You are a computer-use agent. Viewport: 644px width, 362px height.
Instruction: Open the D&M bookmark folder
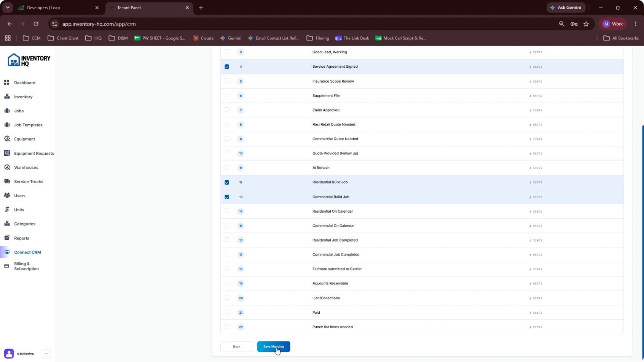tap(118, 38)
